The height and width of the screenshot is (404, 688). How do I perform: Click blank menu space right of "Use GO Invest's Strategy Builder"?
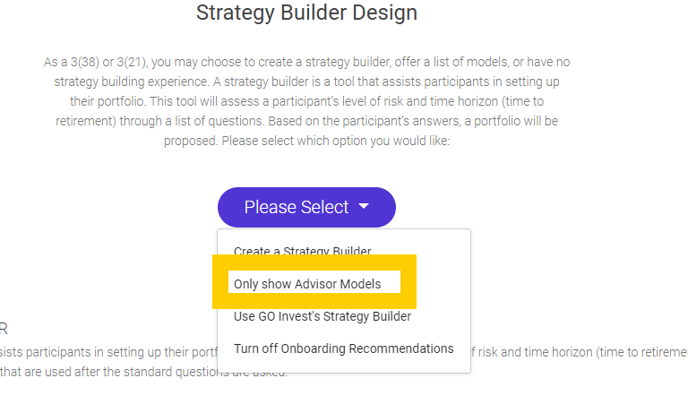[440, 316]
